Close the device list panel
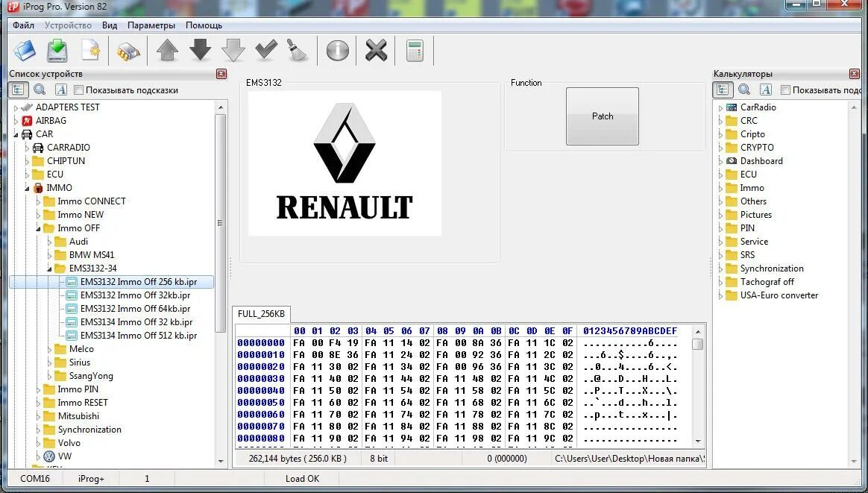Viewport: 868px width, 493px height. coord(221,74)
